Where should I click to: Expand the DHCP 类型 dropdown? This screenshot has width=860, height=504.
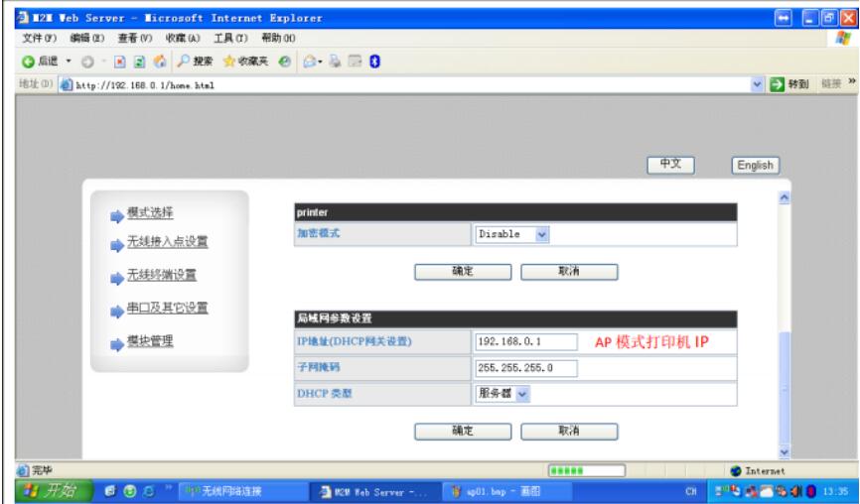503,394
